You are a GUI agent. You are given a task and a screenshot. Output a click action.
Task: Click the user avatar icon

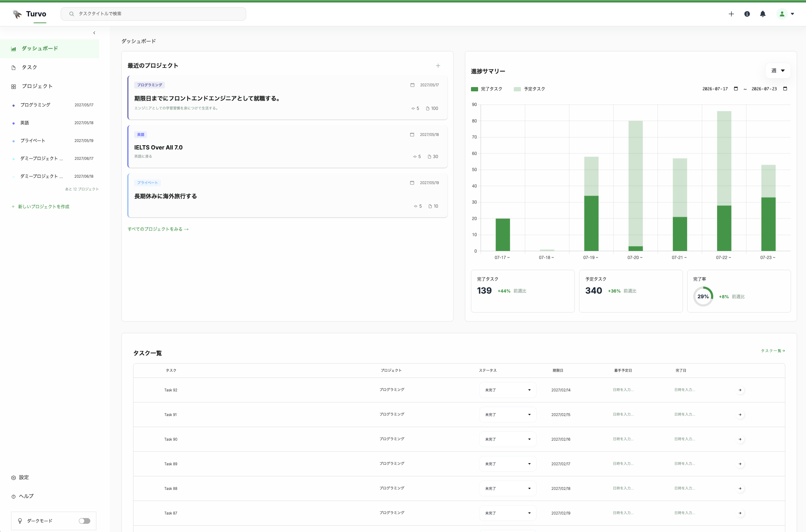(782, 14)
